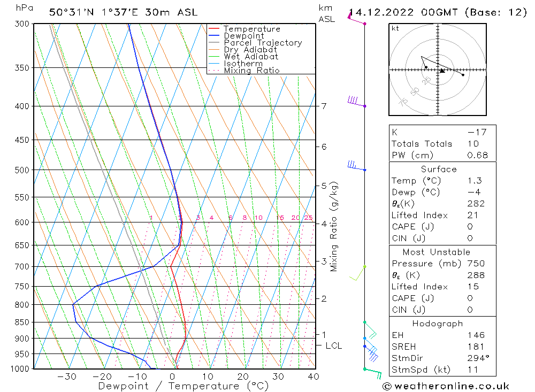The image size is (535, 392).
Task: Click the K index value -17
Action: click(x=477, y=132)
